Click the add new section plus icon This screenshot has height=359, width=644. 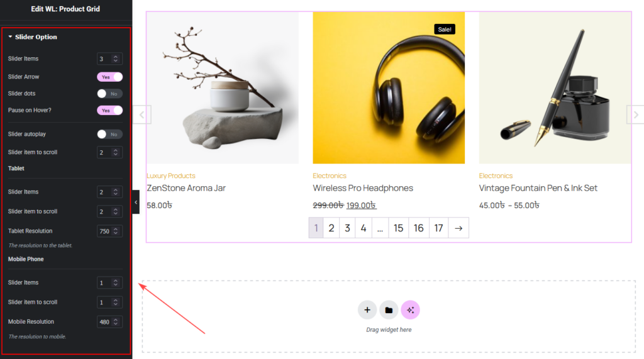367,310
